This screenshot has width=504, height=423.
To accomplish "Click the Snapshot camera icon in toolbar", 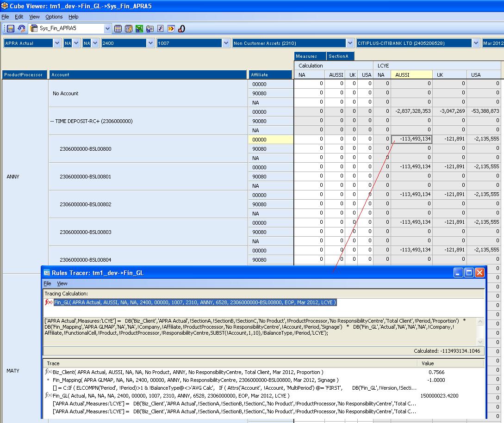I will tap(150, 29).
